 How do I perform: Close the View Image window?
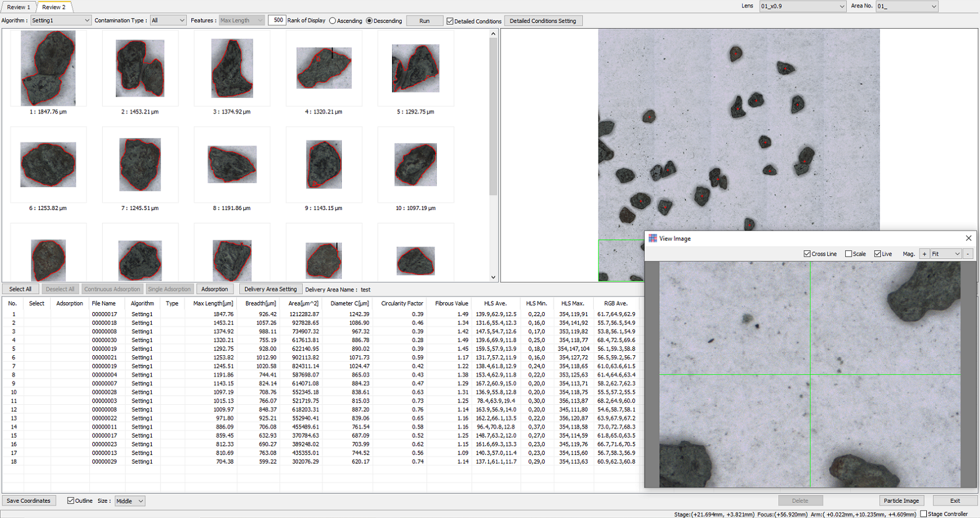coord(968,238)
